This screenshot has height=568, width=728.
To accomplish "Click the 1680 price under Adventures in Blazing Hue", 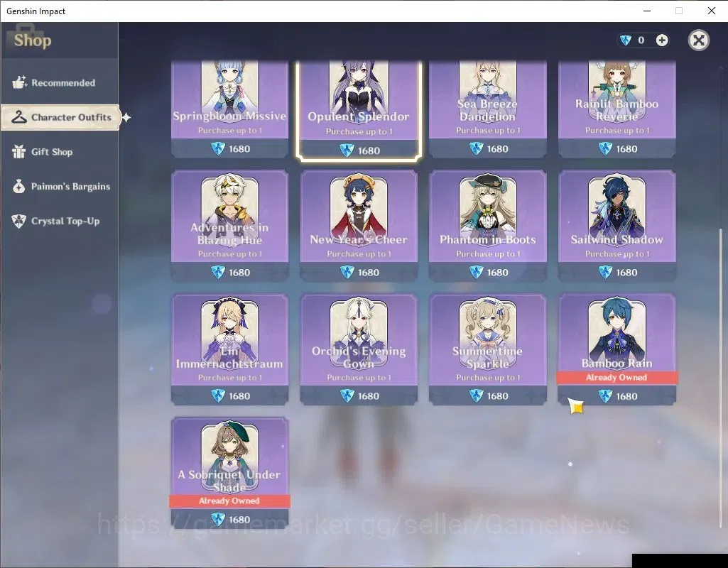I will point(239,273).
